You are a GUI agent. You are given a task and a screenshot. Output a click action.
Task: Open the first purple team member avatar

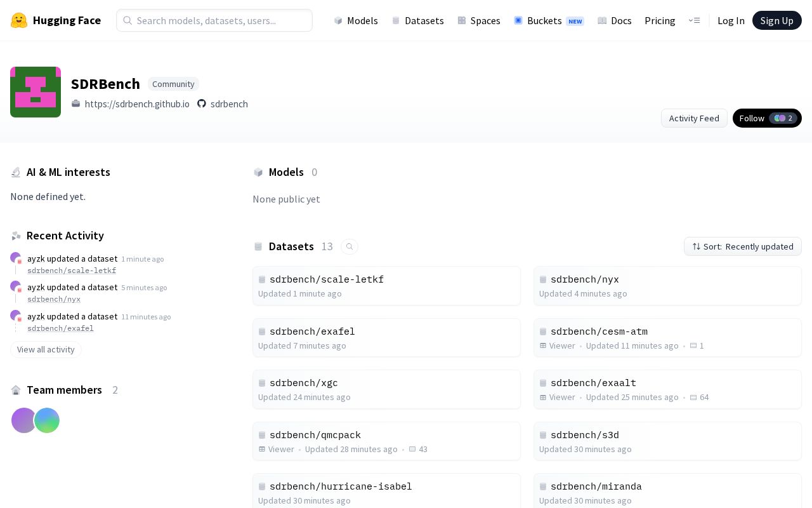click(x=23, y=420)
